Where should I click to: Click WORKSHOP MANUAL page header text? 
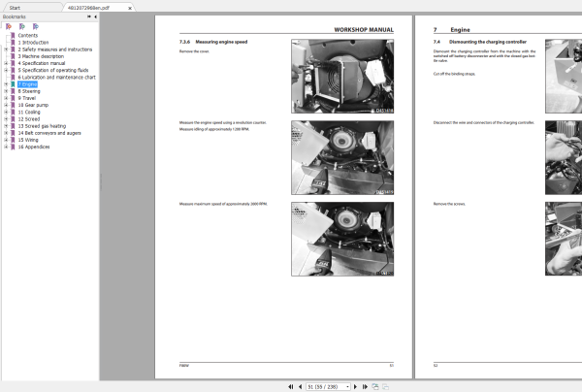pyautogui.click(x=364, y=30)
